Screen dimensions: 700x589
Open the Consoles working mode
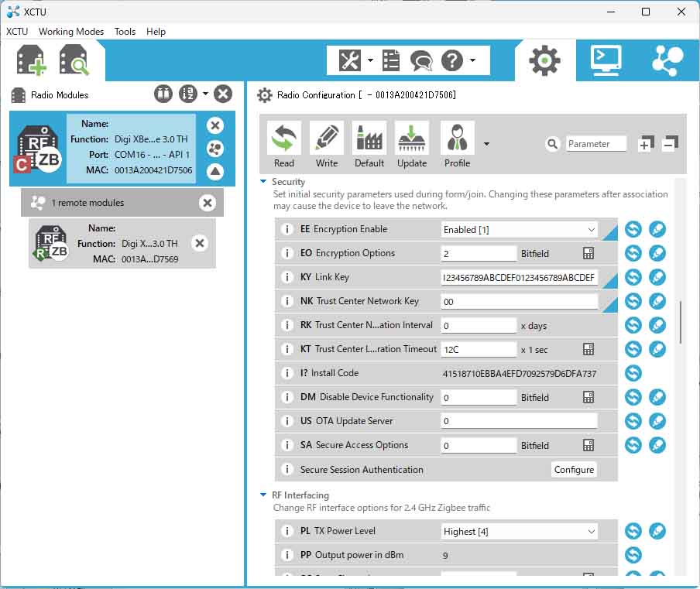[x=606, y=60]
